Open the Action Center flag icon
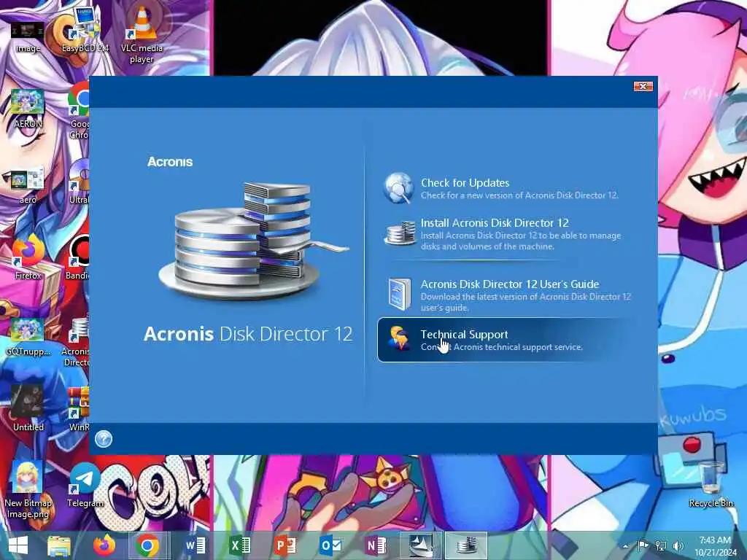 [643, 545]
